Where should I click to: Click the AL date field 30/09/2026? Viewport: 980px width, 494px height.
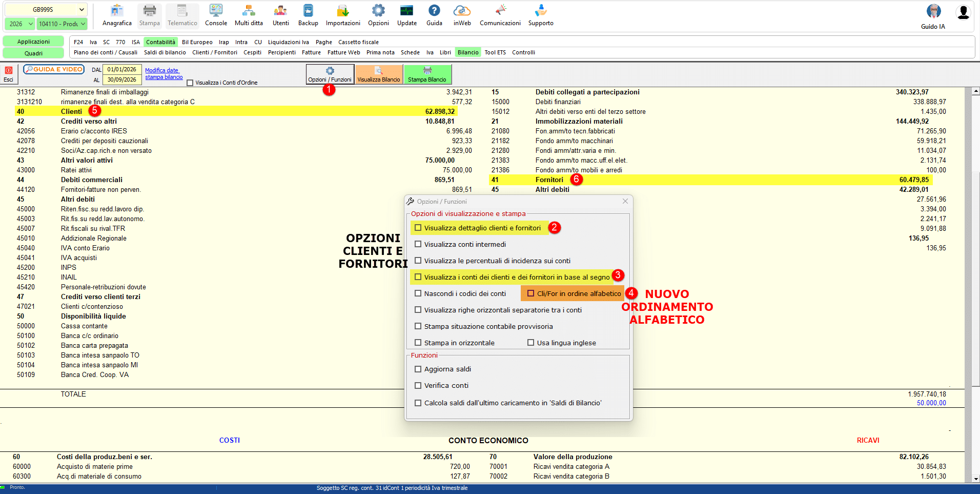point(122,80)
